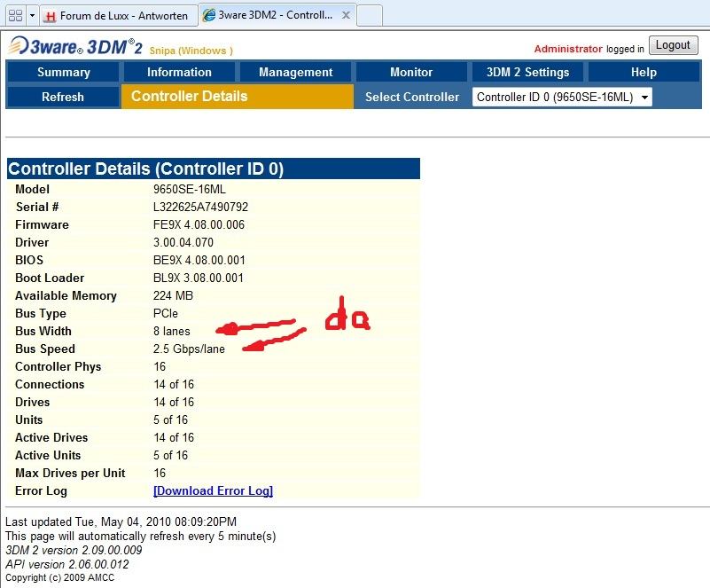
Task: Open the Summary menu
Action: pyautogui.click(x=64, y=72)
